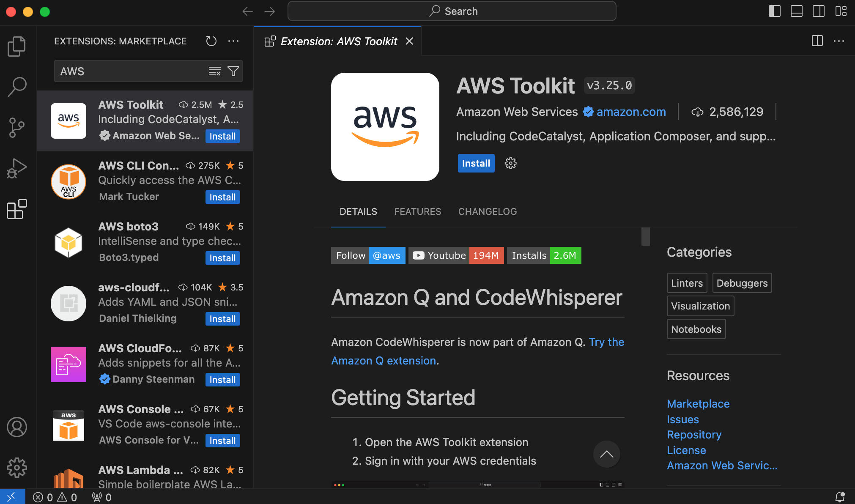Install the AWS boto3 extension
Screen dimensions: 855x504
pos(223,258)
